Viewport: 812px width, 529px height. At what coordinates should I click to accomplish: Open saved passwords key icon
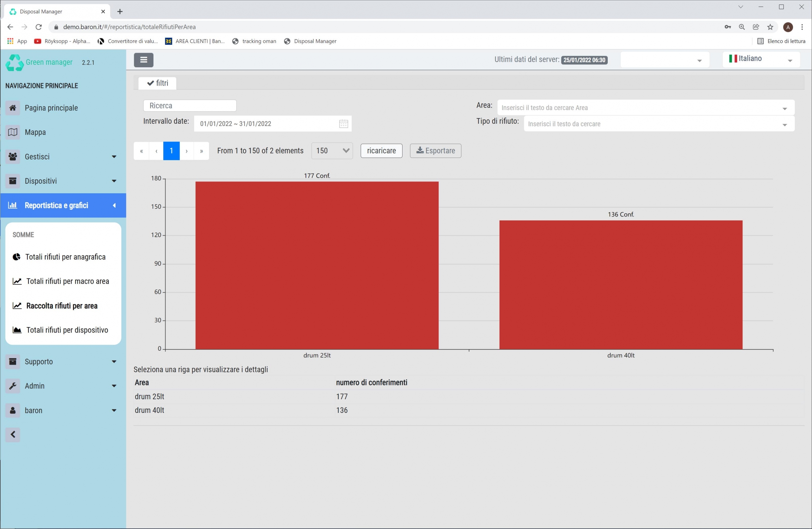coord(728,27)
